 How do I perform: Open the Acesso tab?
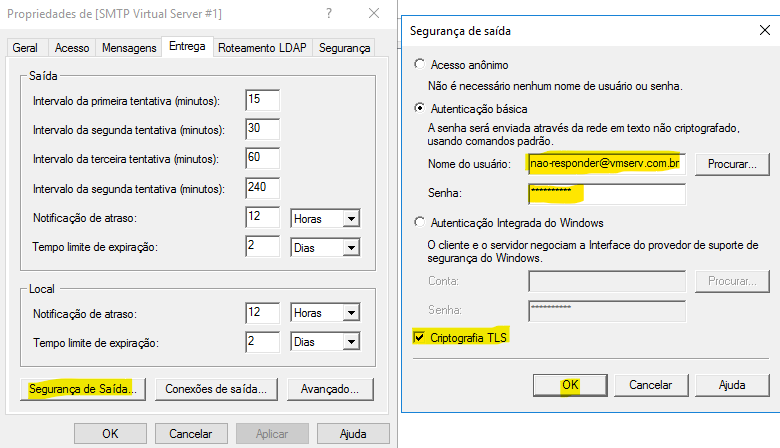point(72,48)
